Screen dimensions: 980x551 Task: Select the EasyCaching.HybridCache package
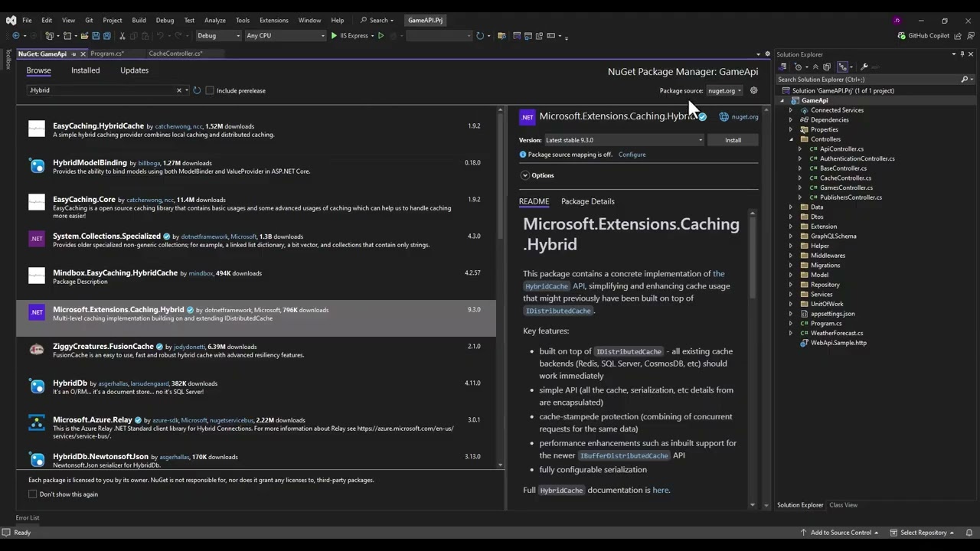(256, 130)
